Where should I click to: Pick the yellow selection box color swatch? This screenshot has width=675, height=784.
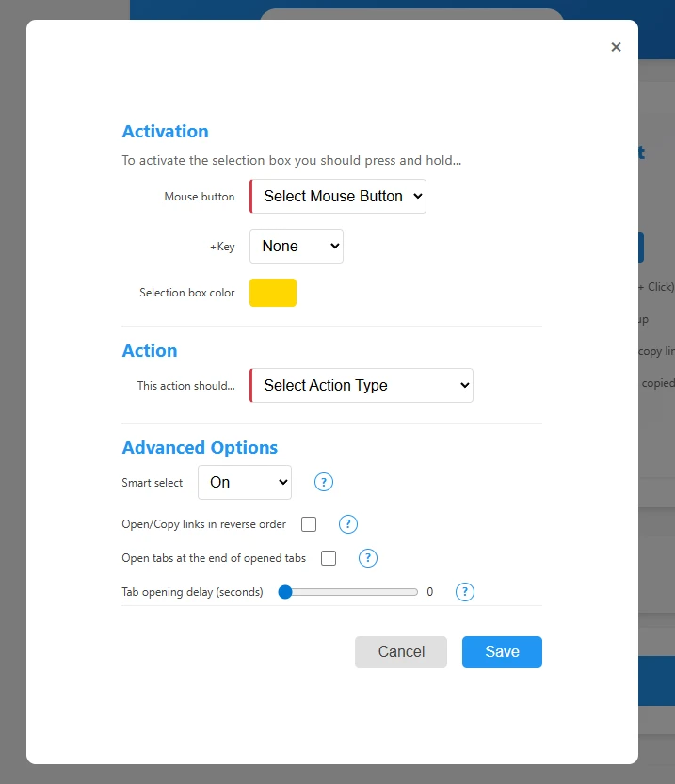[x=273, y=293]
